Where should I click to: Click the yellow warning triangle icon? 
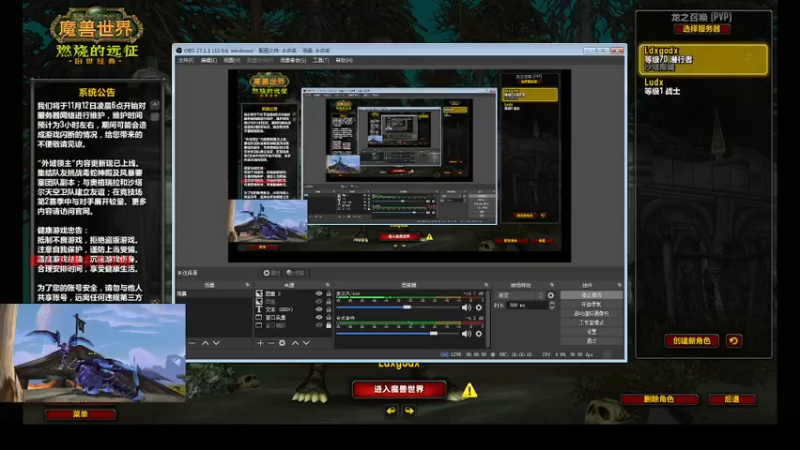point(469,391)
